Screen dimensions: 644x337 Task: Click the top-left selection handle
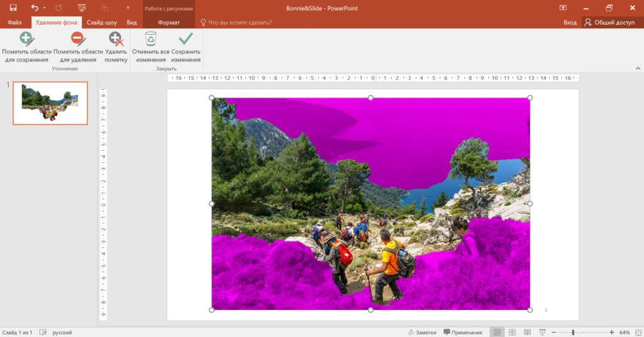coord(211,97)
